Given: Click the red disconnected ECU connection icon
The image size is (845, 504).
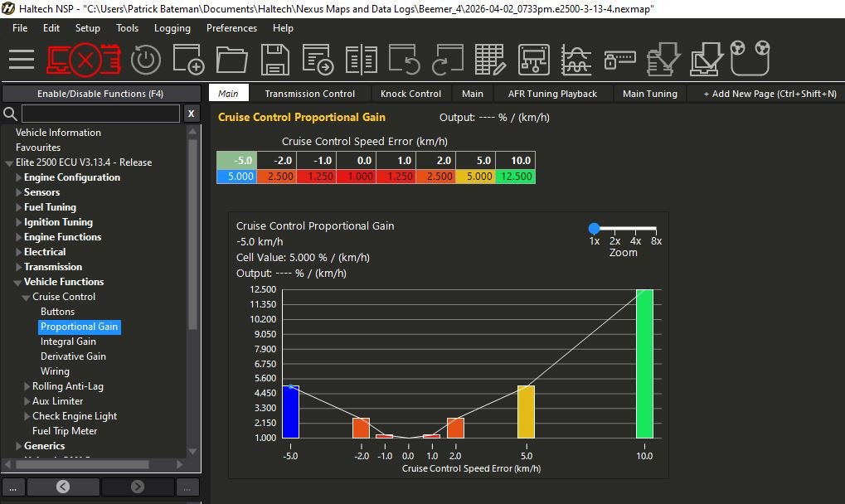Looking at the screenshot, I should tap(84, 60).
